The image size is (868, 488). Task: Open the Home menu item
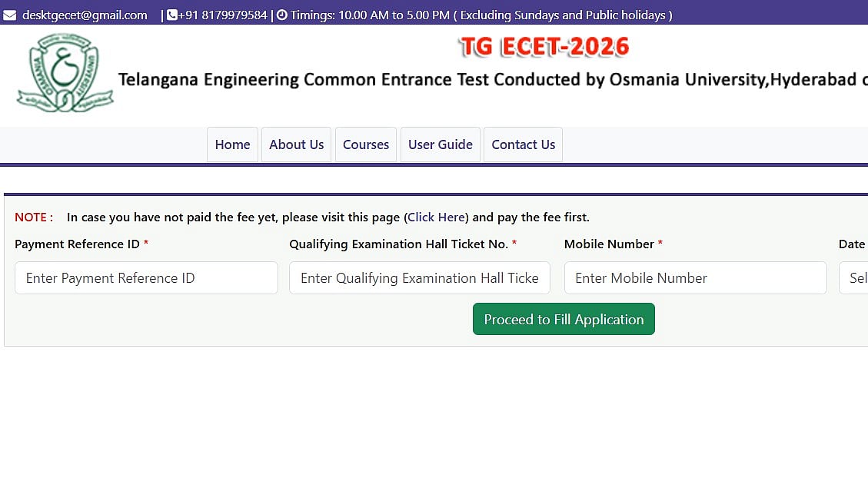tap(232, 144)
